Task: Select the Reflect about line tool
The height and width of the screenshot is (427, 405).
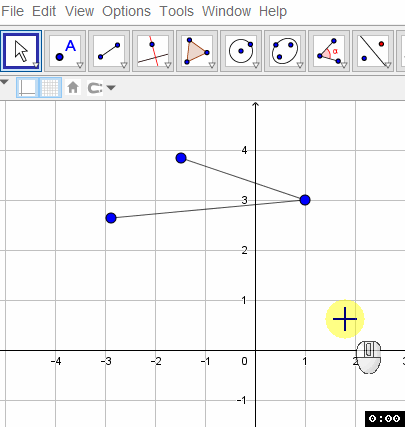Action: 373,51
